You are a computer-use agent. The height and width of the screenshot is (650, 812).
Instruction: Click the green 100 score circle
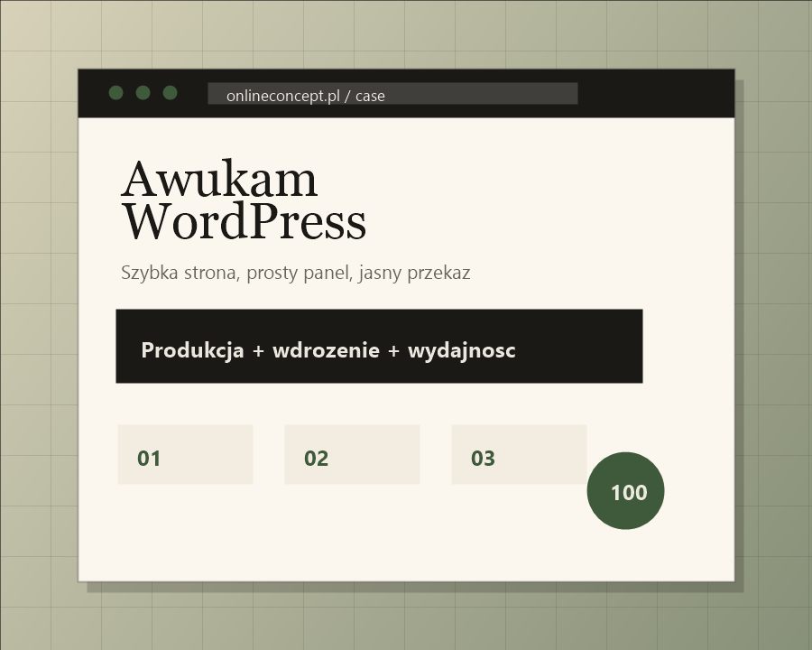point(625,491)
